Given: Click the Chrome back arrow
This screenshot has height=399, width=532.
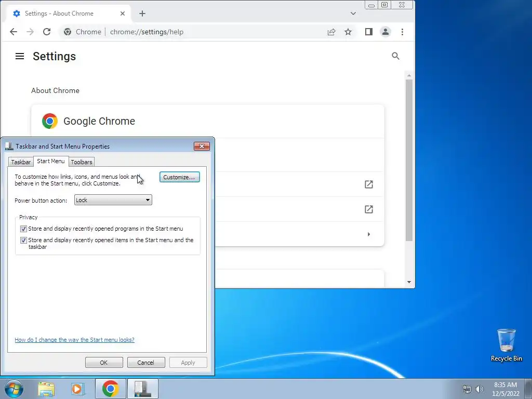Looking at the screenshot, I should tap(13, 32).
